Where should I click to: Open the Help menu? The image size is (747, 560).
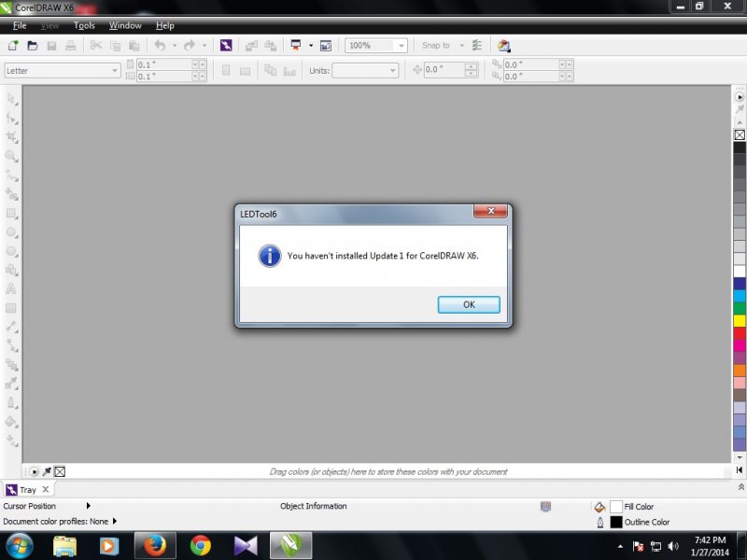[x=165, y=26]
